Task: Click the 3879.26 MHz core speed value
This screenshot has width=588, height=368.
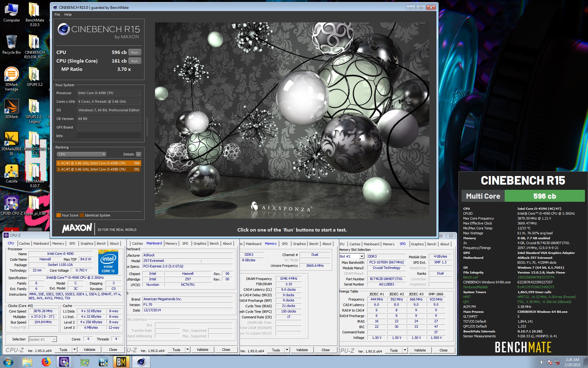Action: pyautogui.click(x=43, y=311)
